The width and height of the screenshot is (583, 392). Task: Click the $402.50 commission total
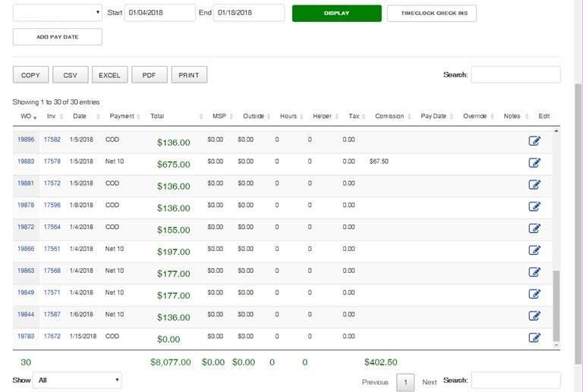pos(381,362)
